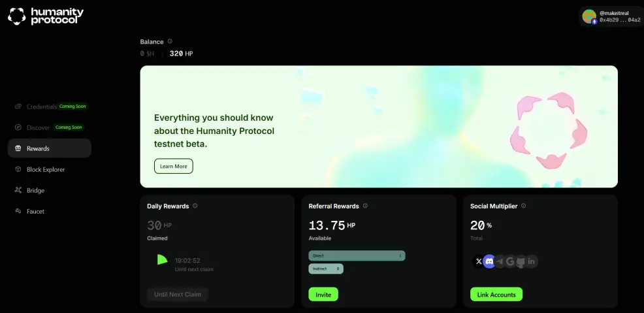The height and width of the screenshot is (313, 644).
Task: Click the 19:02:52 countdown timer
Action: pos(187,261)
